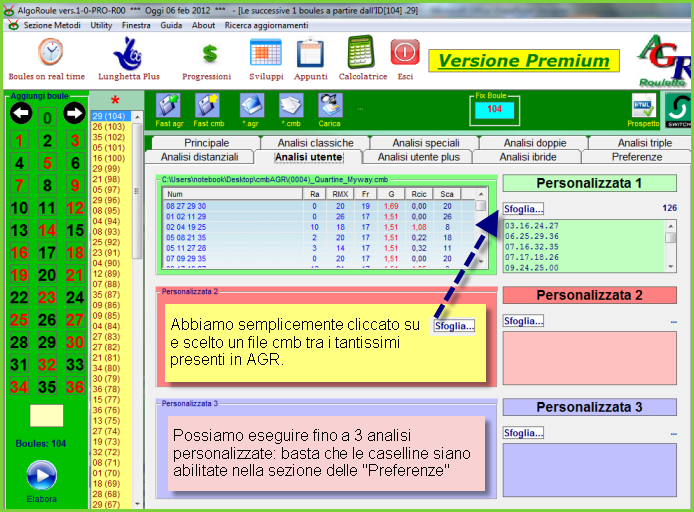Screen dimensions: 694x512
Task: Open the Prospetto HTML report
Action: click(643, 106)
